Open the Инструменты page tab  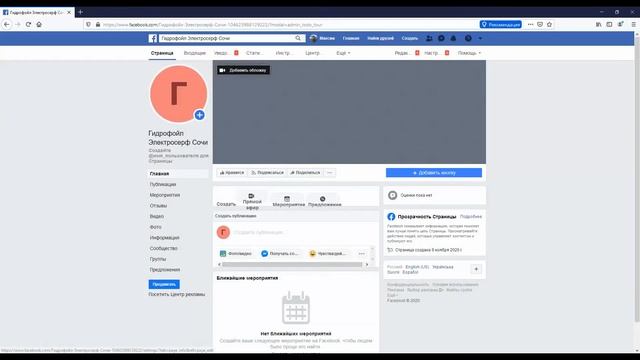pos(284,53)
